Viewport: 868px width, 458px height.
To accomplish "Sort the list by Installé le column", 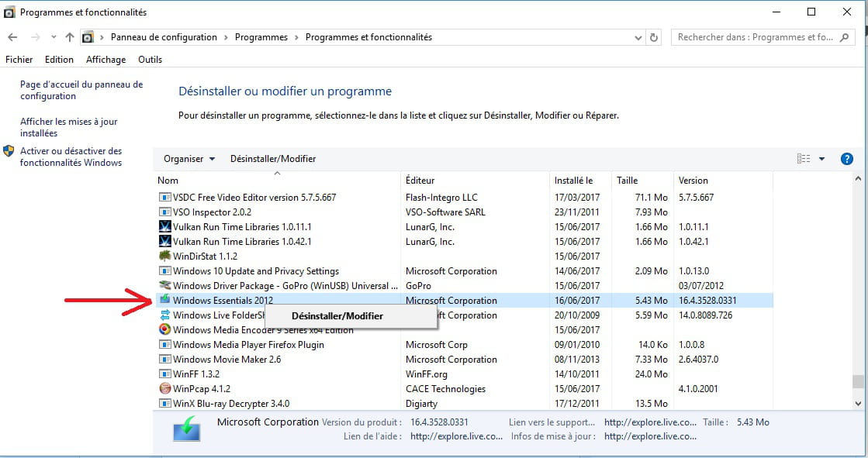I will 580,181.
